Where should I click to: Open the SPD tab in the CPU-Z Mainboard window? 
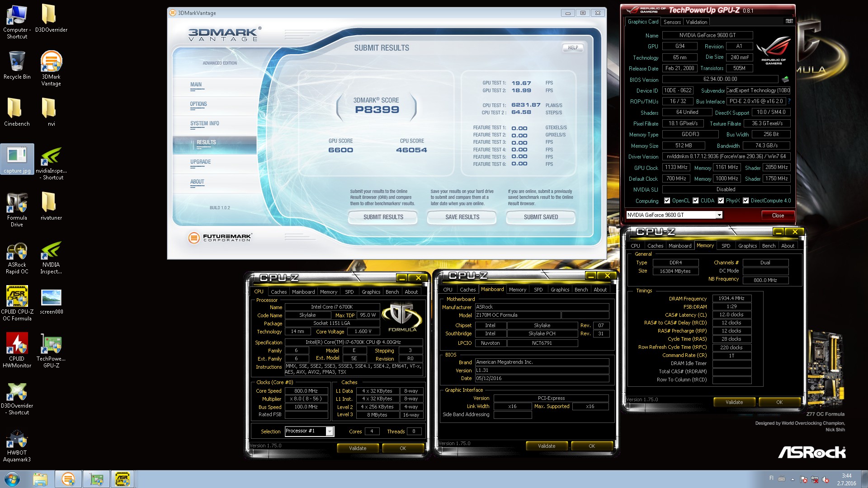538,290
